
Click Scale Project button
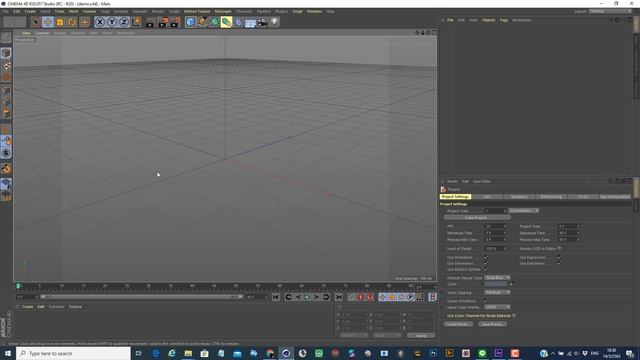click(x=476, y=218)
